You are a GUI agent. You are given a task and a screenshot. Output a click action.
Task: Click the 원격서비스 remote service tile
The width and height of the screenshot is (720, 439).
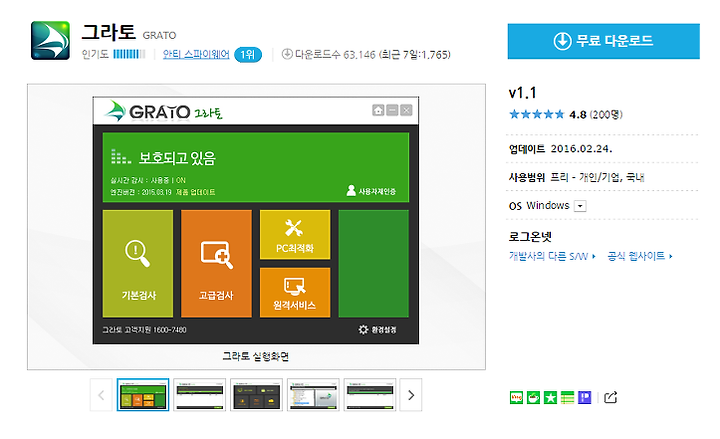[x=295, y=293]
